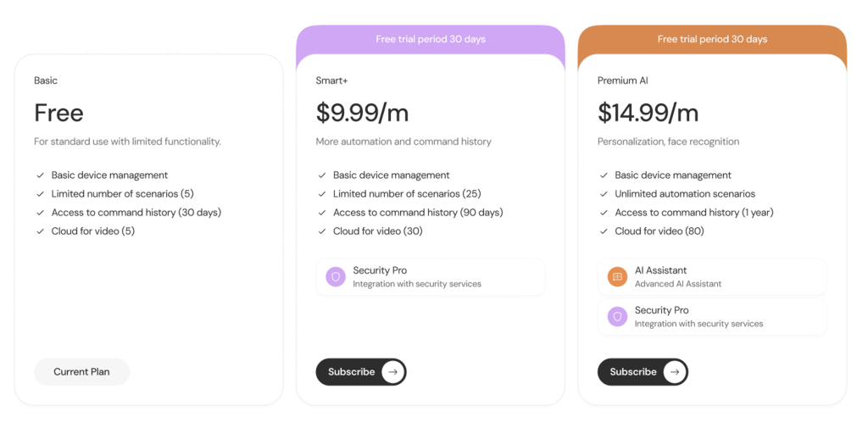Click the arrow circle on Smart+ Subscribe button

point(392,372)
